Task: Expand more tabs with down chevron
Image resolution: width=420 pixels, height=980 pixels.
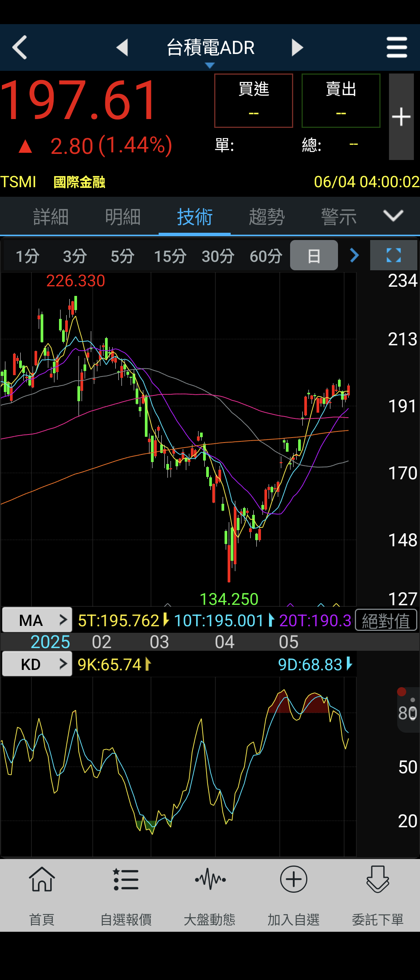Action: [394, 216]
